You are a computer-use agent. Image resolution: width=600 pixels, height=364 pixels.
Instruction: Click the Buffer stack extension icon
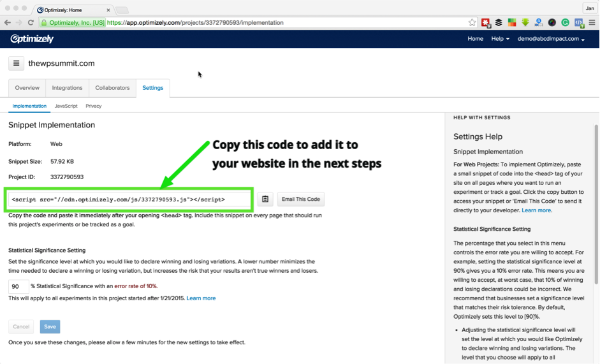pyautogui.click(x=499, y=22)
